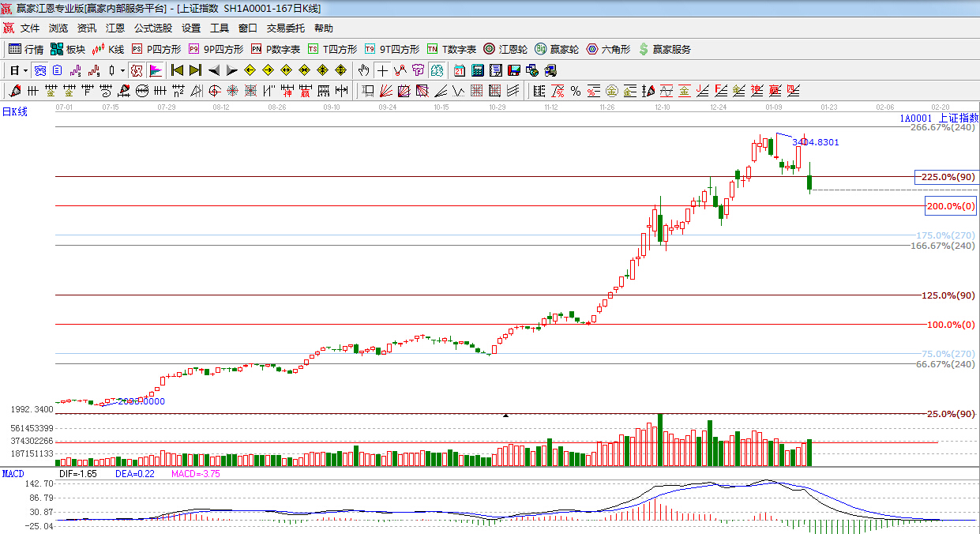Select the hand pan tool
Image resolution: width=980 pixels, height=534 pixels.
pyautogui.click(x=363, y=70)
